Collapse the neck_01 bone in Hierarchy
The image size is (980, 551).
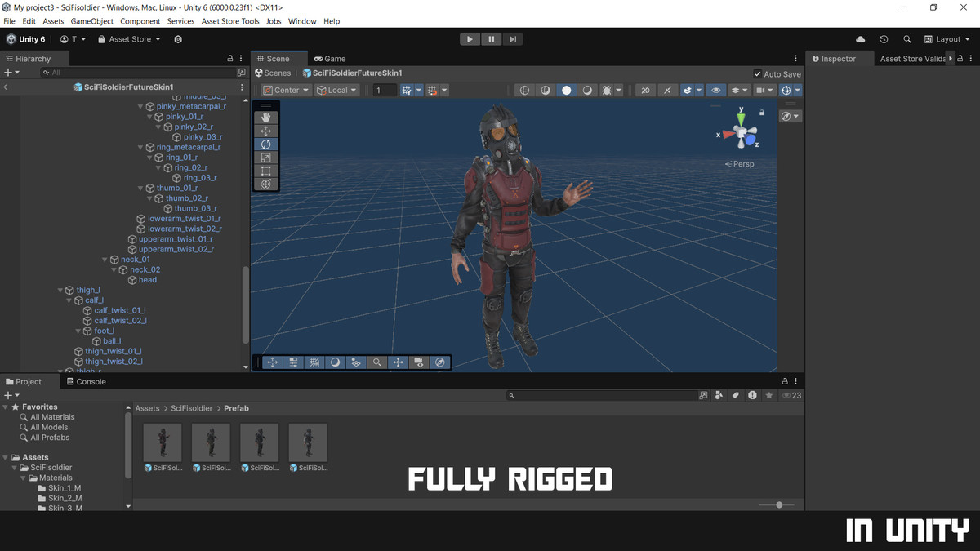105,260
